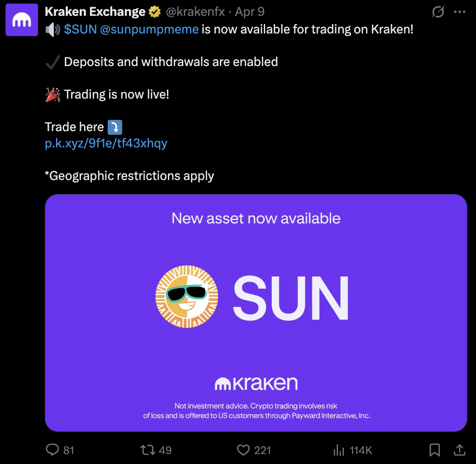
Task: Open the Kraken Exchange display name
Action: pos(95,12)
